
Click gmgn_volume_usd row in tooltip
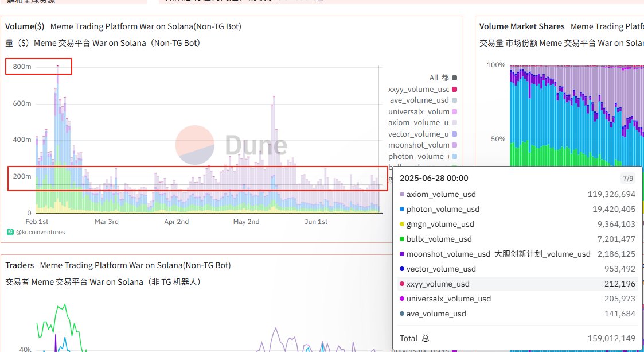tap(517, 224)
